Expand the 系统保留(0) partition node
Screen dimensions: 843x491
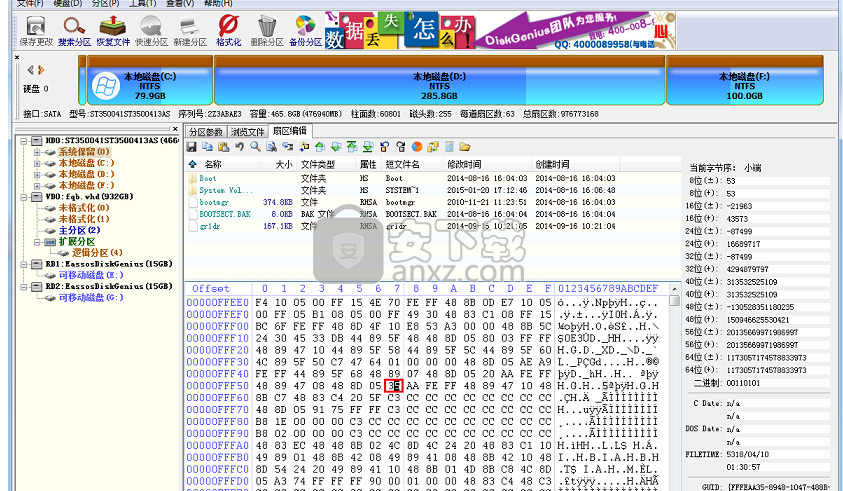37,152
